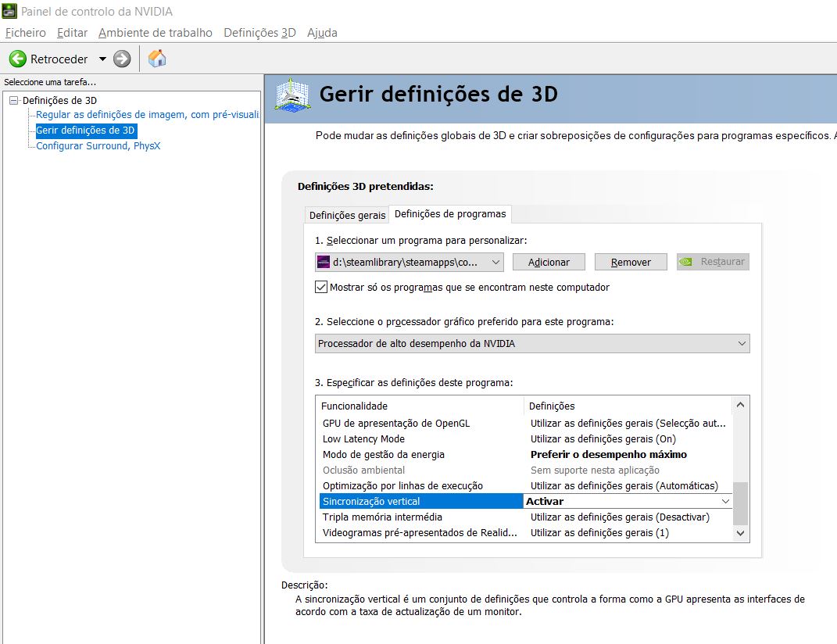Click the settings list scroll up arrow
The height and width of the screenshot is (644, 837).
(x=740, y=405)
